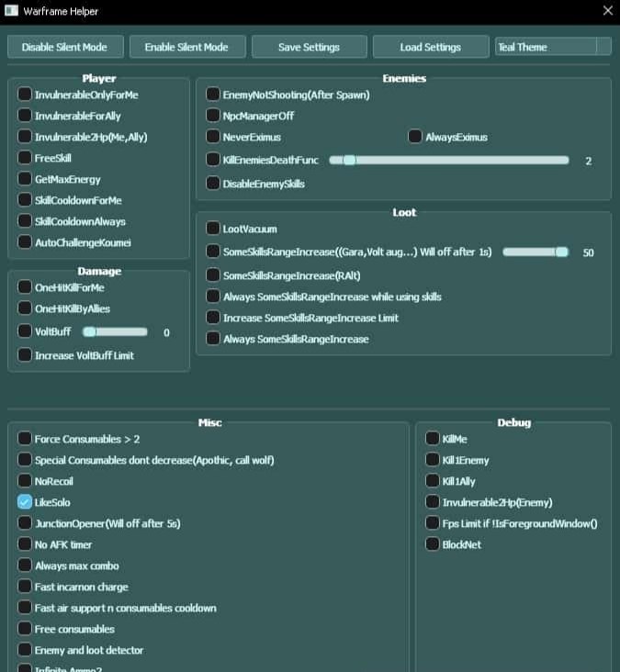
Task: Tick AlwaysEximus
Action: 415,137
